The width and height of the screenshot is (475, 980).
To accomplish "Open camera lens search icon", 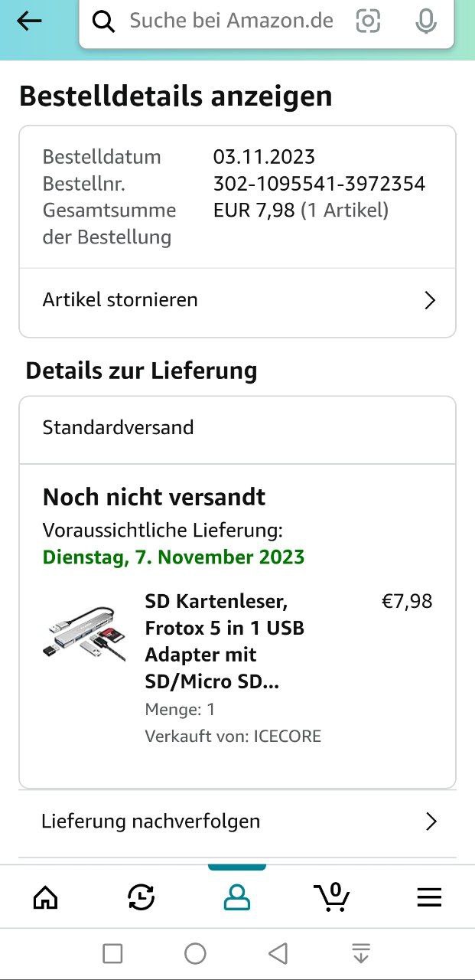I will [368, 21].
